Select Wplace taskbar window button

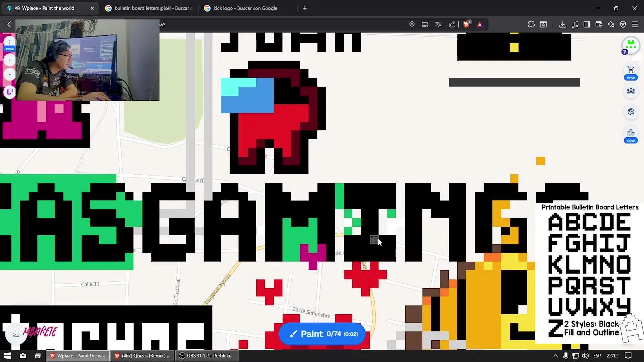77,356
